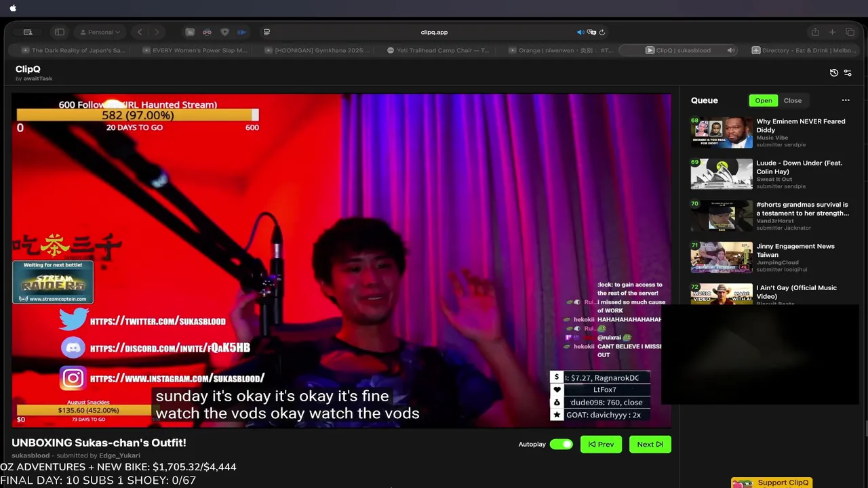868x488 pixels.
Task: Open the queue three-dots menu
Action: 846,100
